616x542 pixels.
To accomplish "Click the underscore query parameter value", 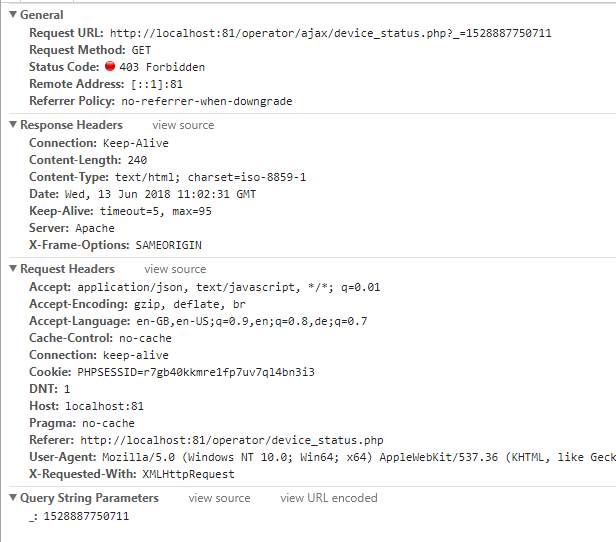I will click(86, 516).
